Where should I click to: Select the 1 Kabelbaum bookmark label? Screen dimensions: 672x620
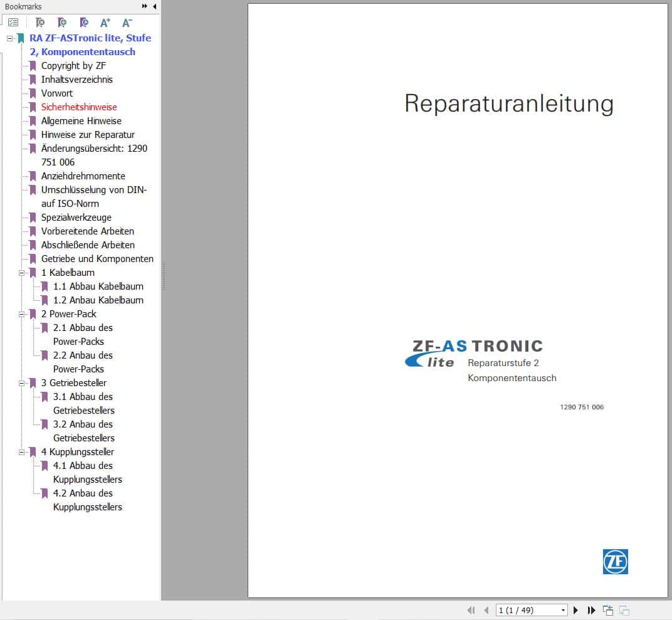coord(68,273)
